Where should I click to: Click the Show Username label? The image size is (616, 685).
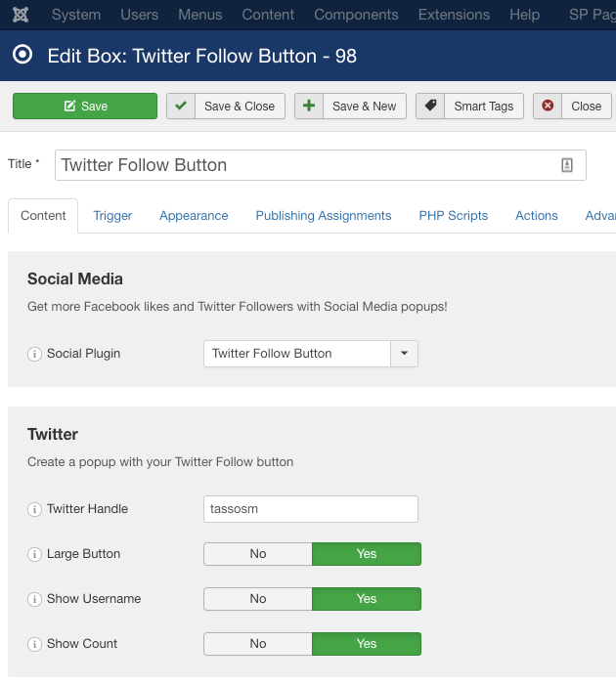click(x=94, y=599)
